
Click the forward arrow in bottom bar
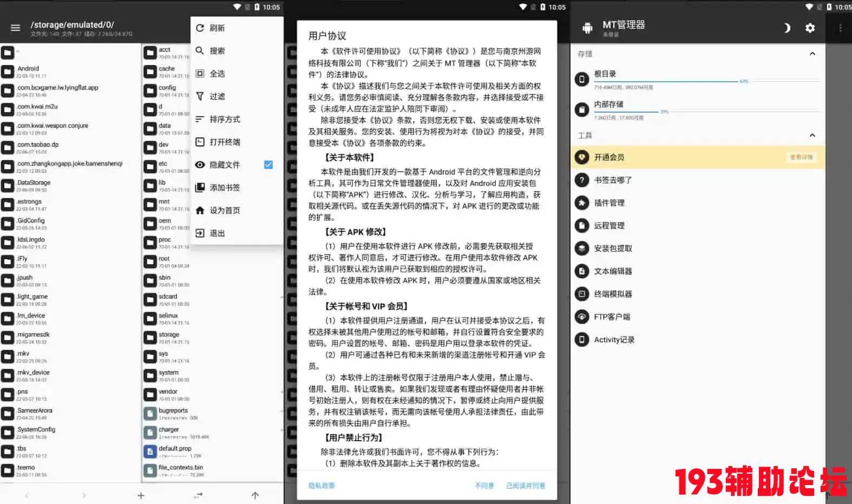pyautogui.click(x=83, y=495)
